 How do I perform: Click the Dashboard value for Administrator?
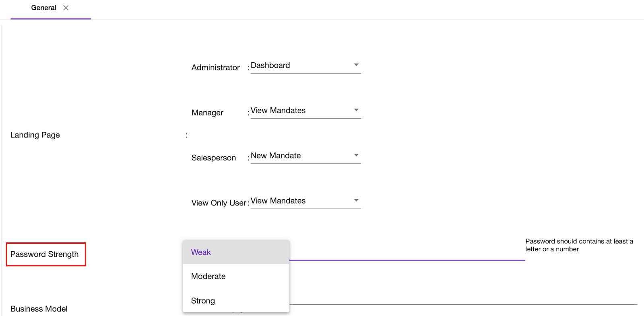point(270,66)
